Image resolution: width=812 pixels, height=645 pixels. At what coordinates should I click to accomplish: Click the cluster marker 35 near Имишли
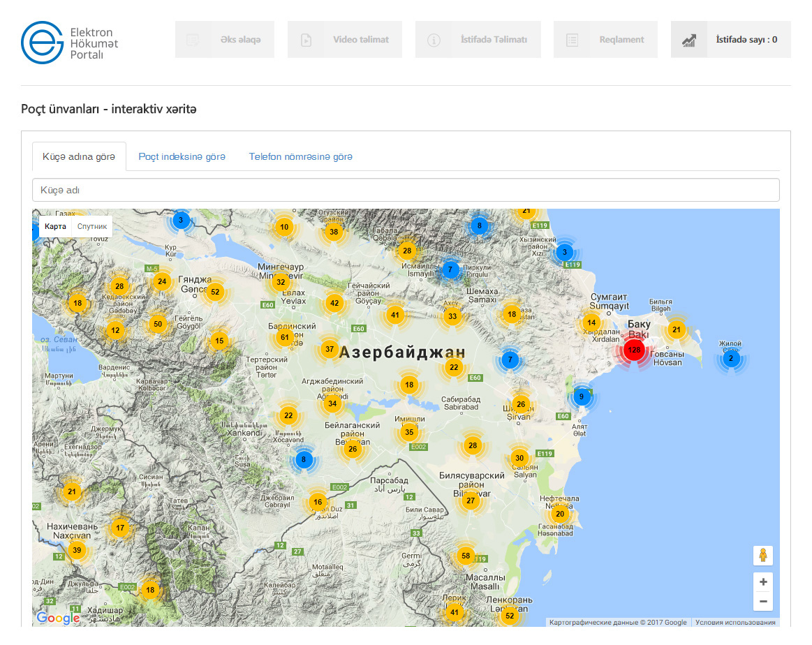[409, 432]
